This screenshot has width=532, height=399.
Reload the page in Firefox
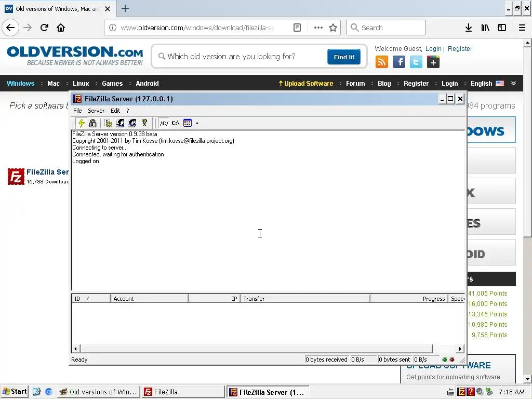tap(45, 28)
